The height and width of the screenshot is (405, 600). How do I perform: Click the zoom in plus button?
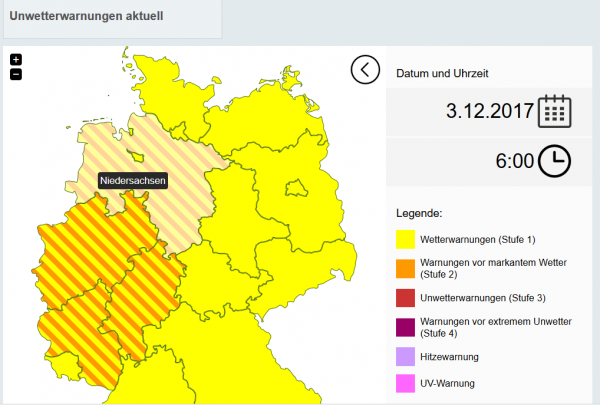pos(16,60)
